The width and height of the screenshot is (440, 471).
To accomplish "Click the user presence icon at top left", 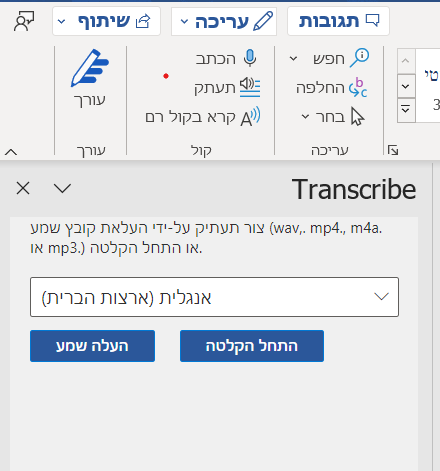I will (x=24, y=21).
